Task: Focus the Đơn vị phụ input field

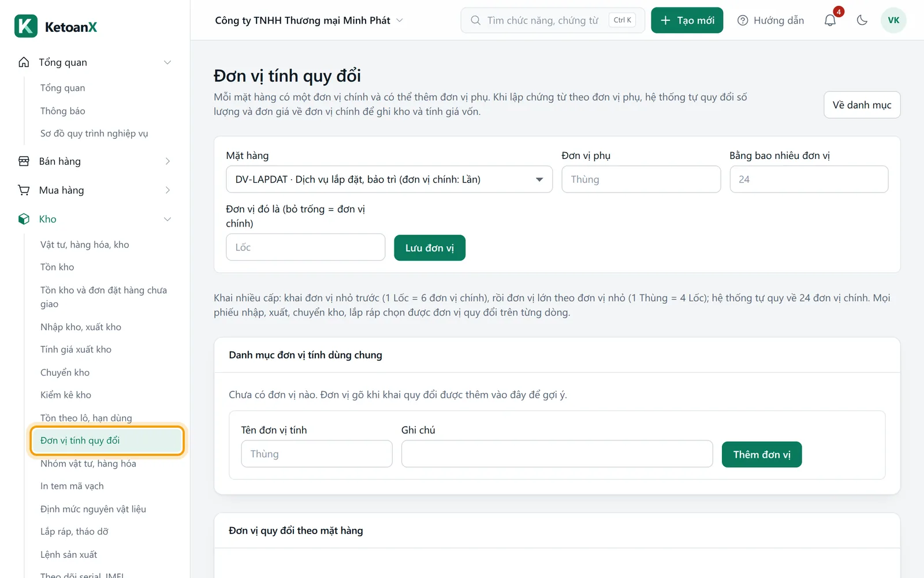Action: (641, 179)
